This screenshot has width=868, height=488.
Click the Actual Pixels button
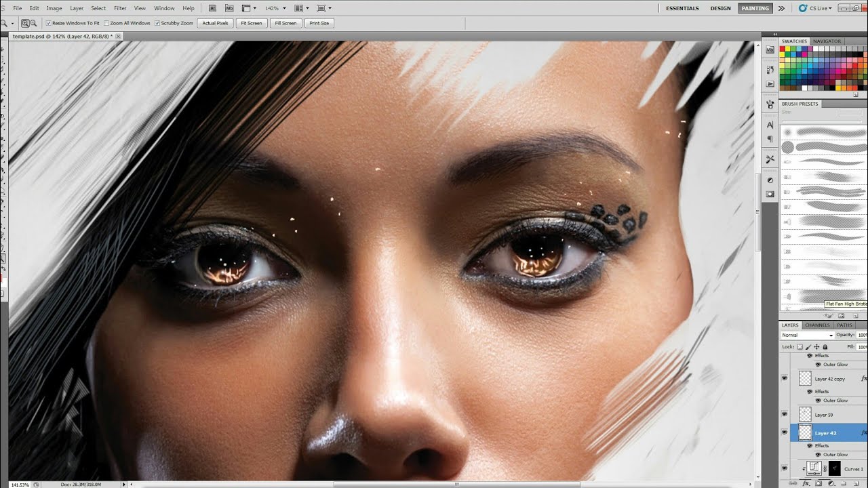click(x=215, y=23)
